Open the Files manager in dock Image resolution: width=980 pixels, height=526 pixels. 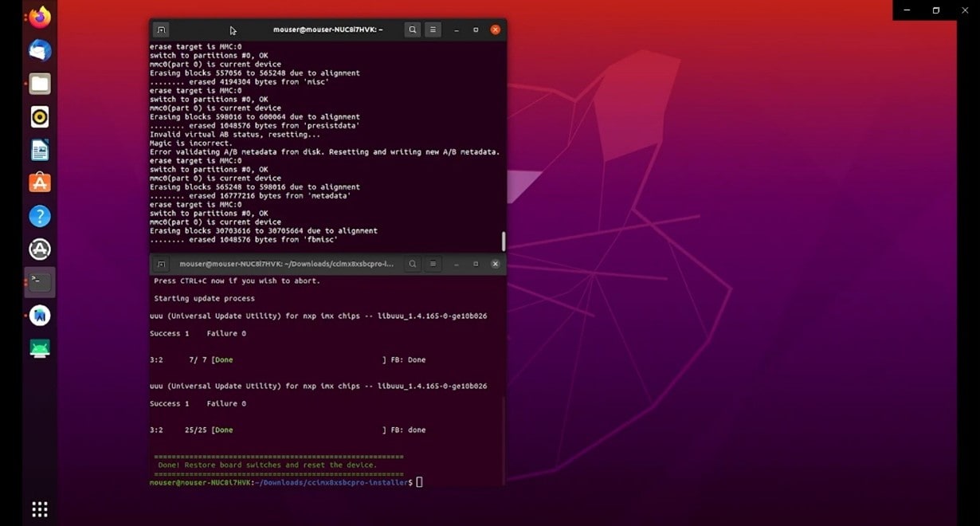[x=40, y=84]
